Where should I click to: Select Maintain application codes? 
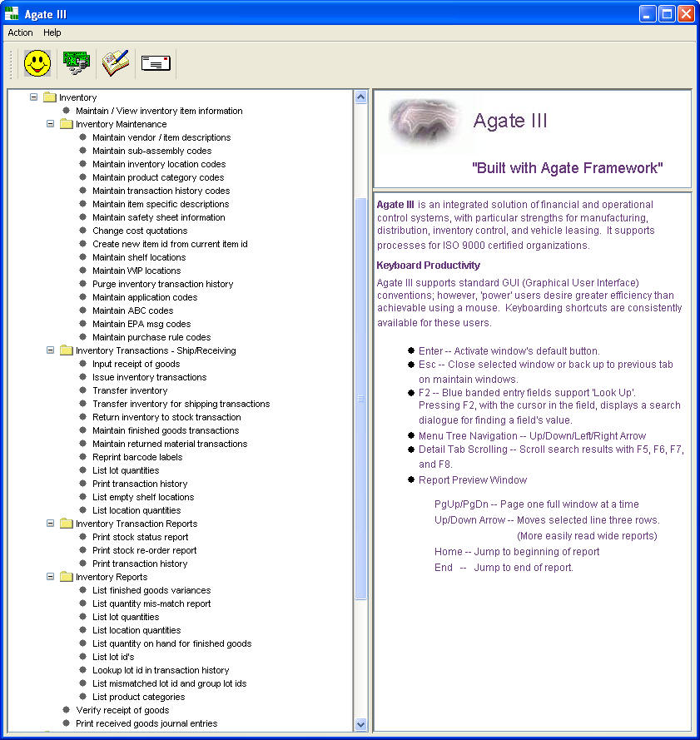coord(145,297)
